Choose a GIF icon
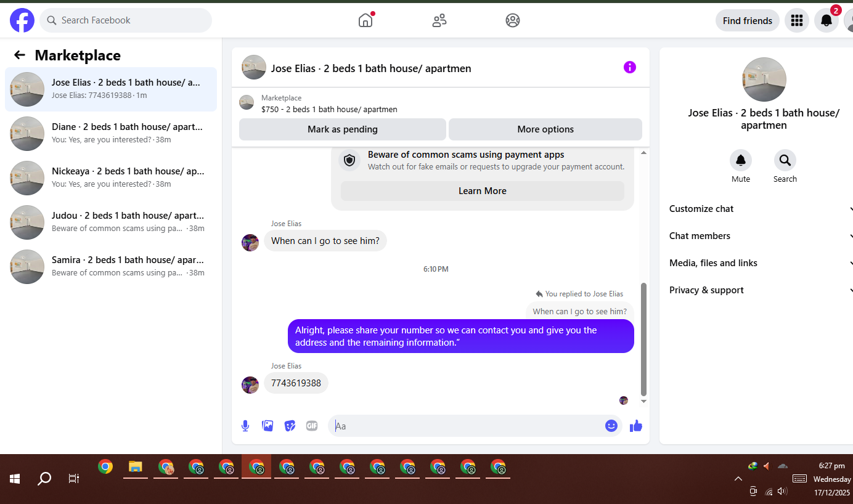The height and width of the screenshot is (504, 853). (x=312, y=426)
